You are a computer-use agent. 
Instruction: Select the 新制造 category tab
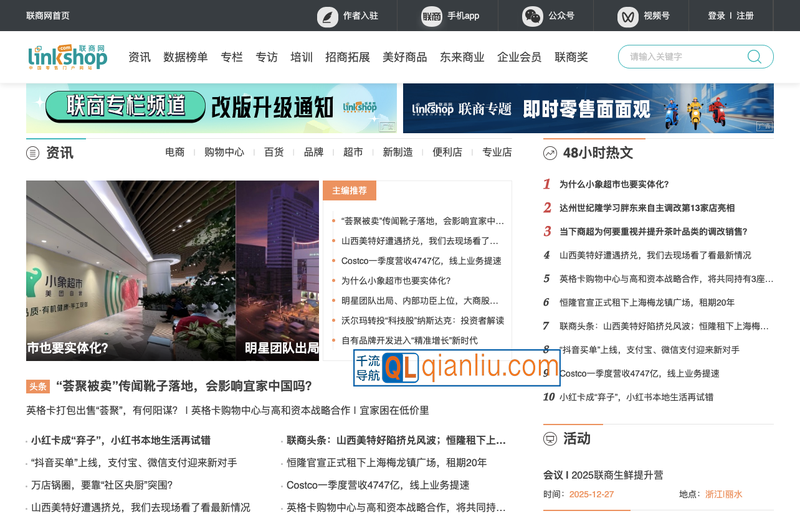[x=397, y=152]
